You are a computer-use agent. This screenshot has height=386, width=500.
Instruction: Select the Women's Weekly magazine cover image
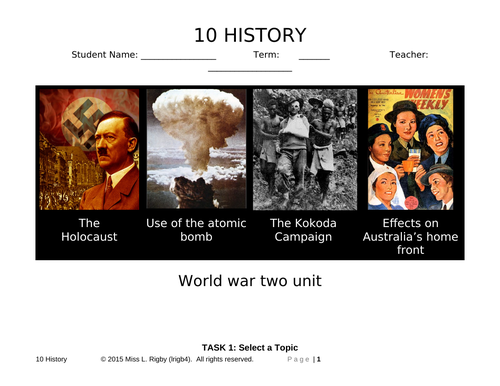click(410, 149)
